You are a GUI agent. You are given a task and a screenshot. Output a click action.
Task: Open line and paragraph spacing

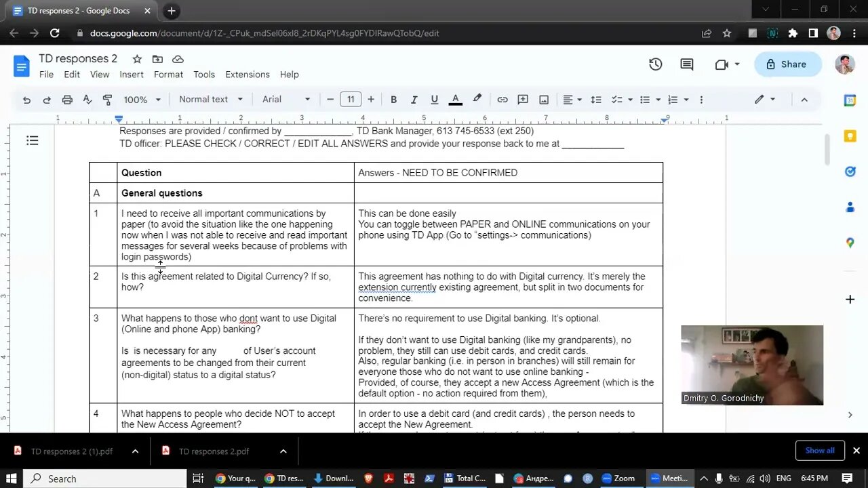coord(596,100)
